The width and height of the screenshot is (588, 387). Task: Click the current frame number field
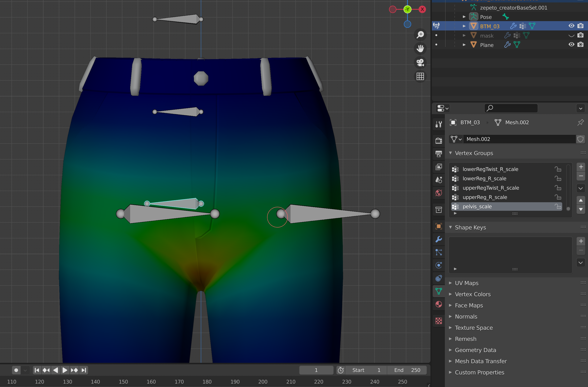tap(316, 370)
